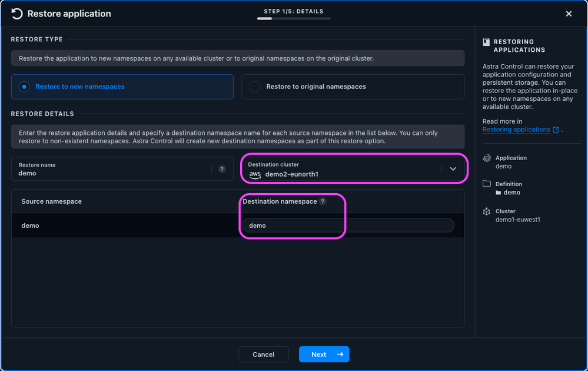Click the external link icon beside Restoring applications
The image size is (588, 371).
click(556, 130)
